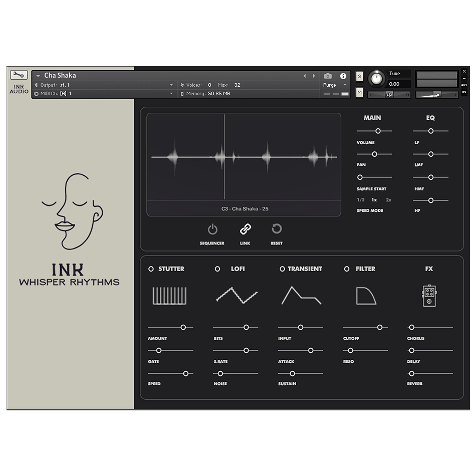Click the camera snapshot icon

(x=328, y=76)
